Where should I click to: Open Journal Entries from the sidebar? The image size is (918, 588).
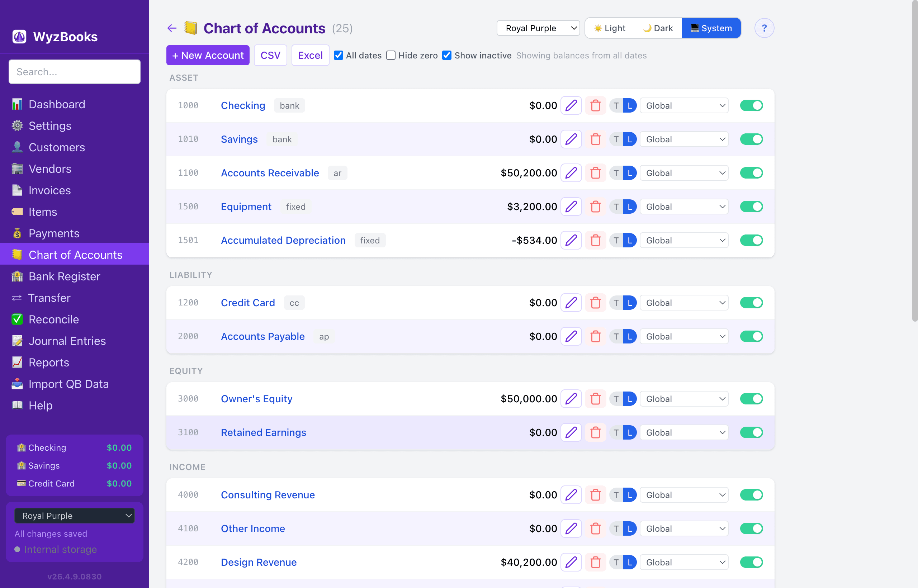[67, 341]
